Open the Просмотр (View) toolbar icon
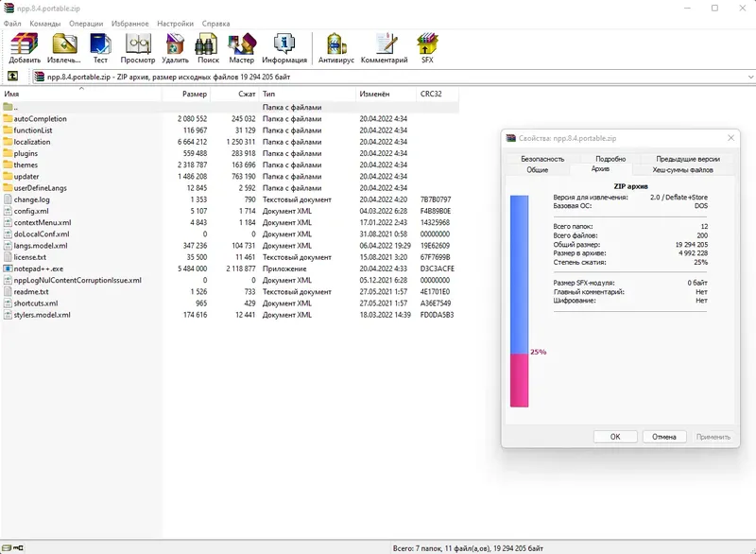The image size is (756, 554). [138, 44]
